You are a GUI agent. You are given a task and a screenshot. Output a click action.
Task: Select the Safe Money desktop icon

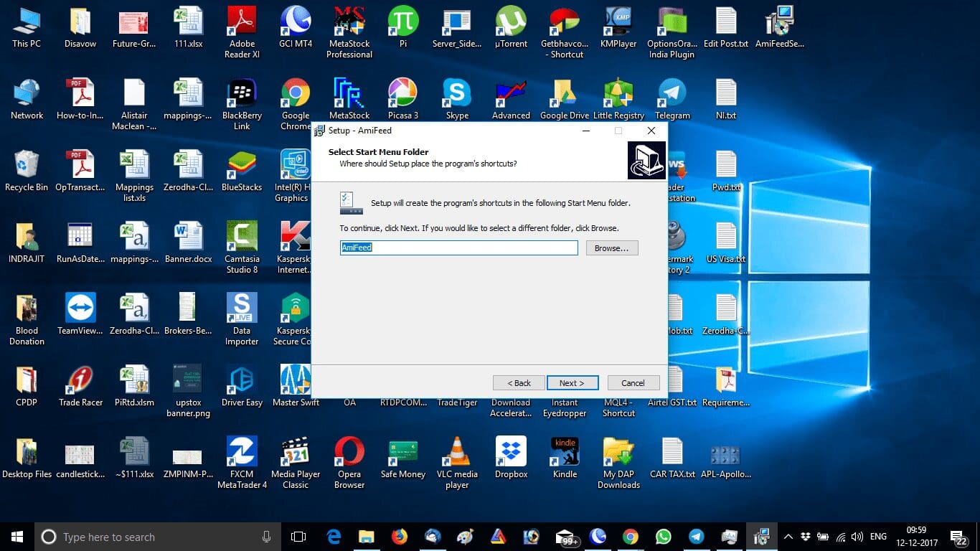coord(403,457)
